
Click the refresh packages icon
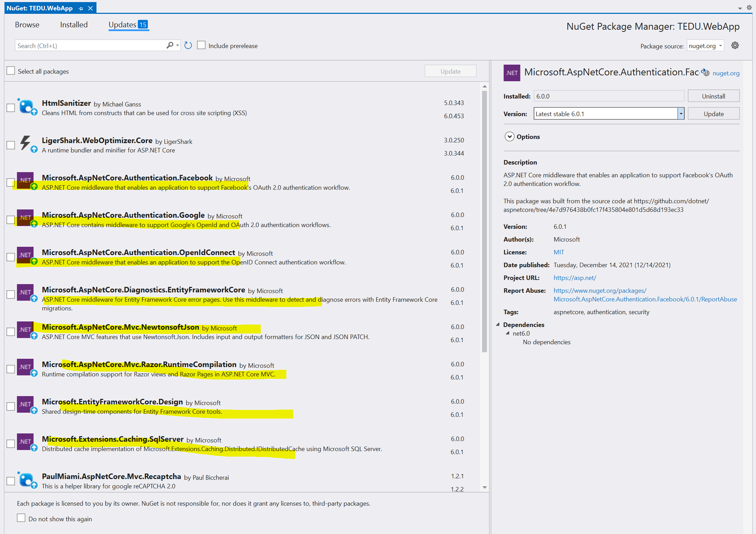(x=188, y=45)
